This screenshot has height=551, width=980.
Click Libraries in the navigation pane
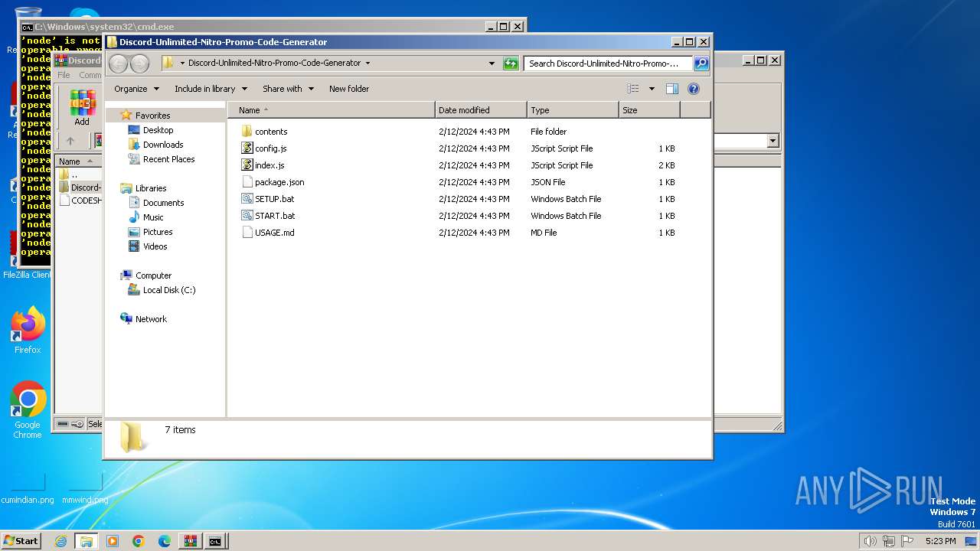pyautogui.click(x=151, y=188)
